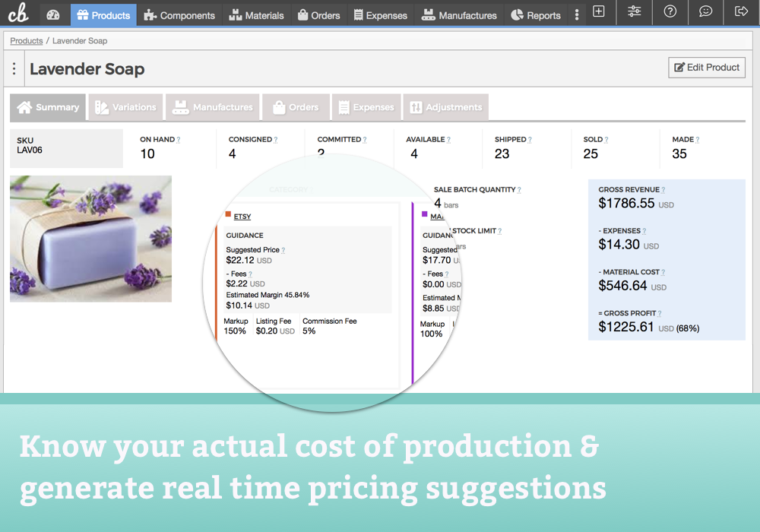
Task: Click the Edit Product button
Action: 706,68
